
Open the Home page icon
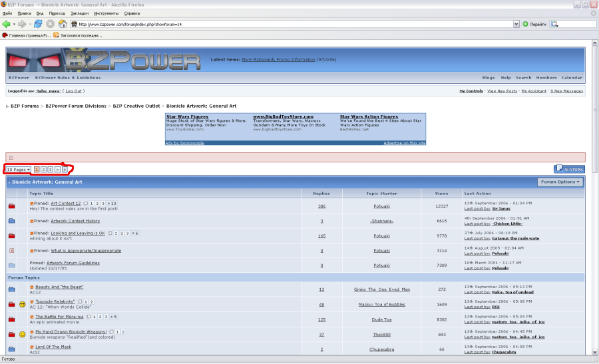point(63,24)
